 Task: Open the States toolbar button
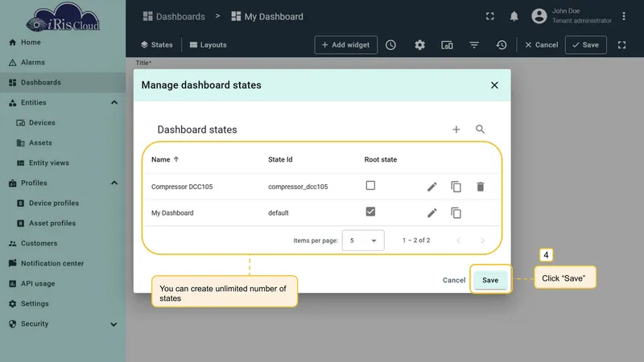(x=156, y=45)
